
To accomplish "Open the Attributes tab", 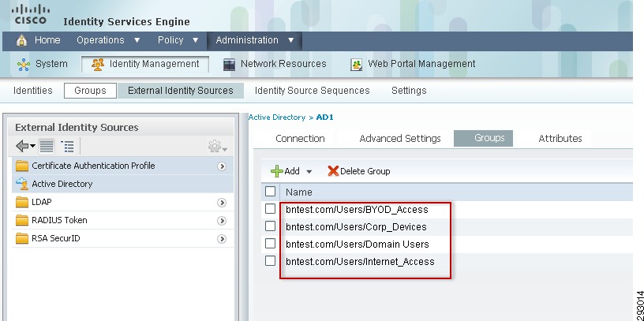I will (560, 139).
